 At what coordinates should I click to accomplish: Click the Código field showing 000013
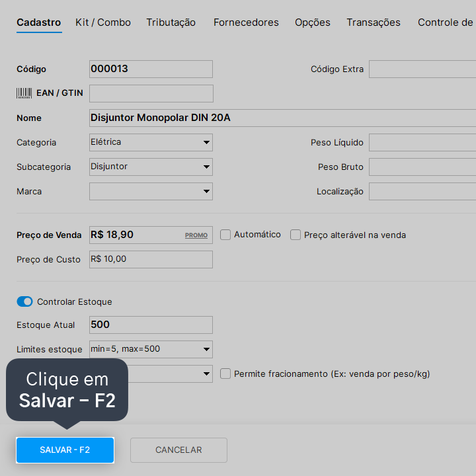click(151, 69)
